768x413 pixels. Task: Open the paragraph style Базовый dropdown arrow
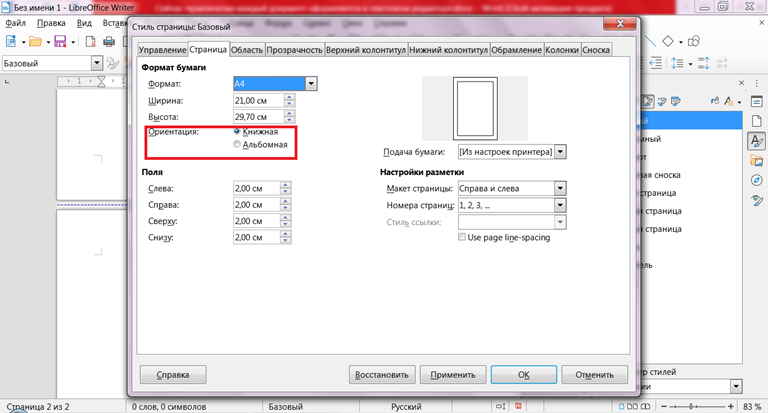pos(96,63)
